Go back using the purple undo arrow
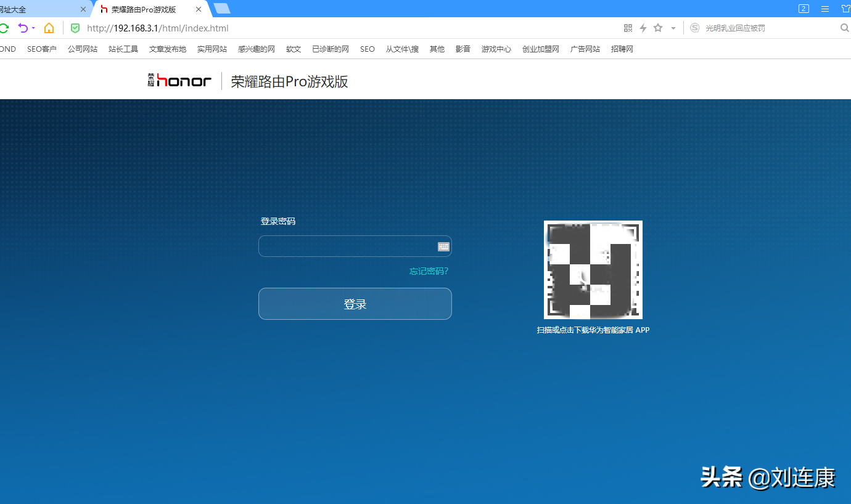Screen dimensions: 851x504 (x=23, y=28)
